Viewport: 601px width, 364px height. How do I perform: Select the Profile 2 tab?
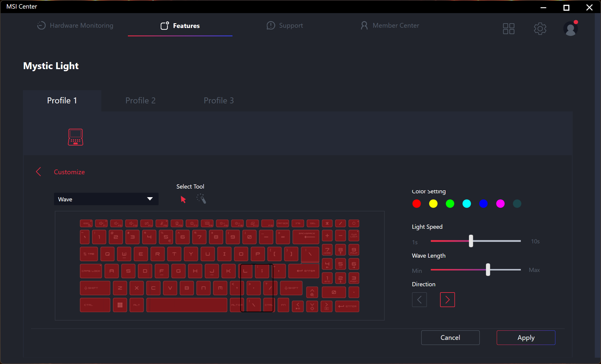pos(140,101)
